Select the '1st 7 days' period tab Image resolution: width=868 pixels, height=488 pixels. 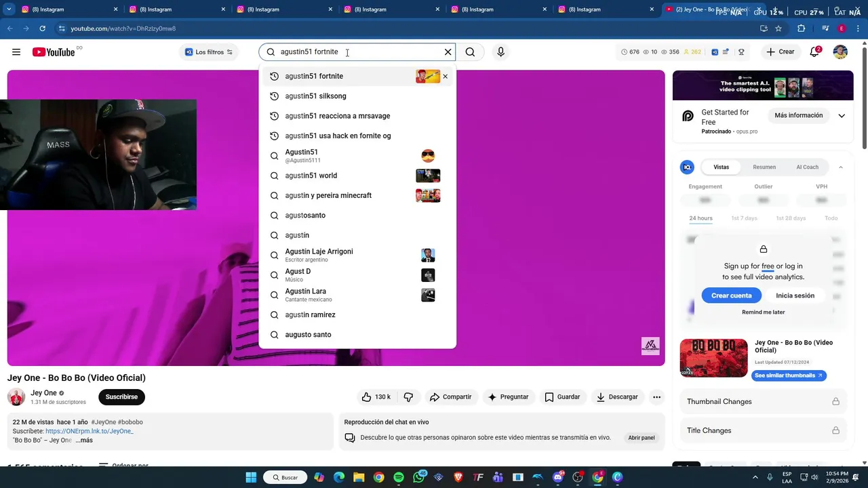tap(744, 218)
